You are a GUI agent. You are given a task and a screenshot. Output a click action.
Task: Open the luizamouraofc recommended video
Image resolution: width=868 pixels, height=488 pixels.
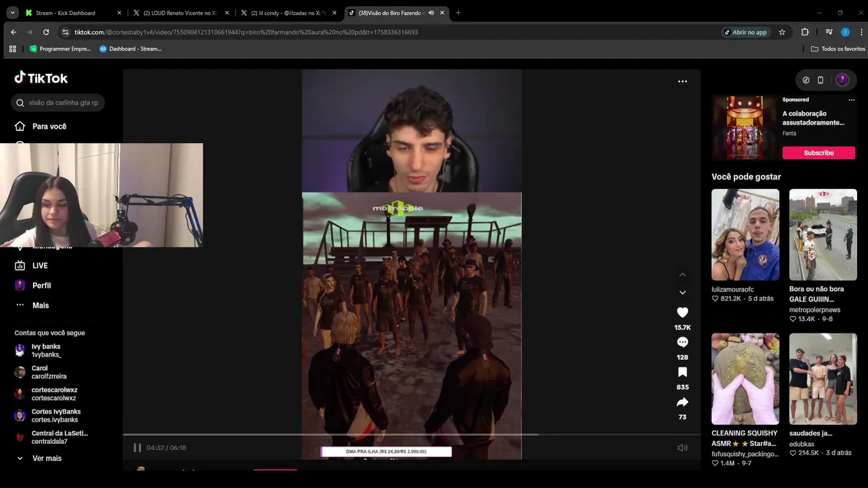tap(745, 235)
